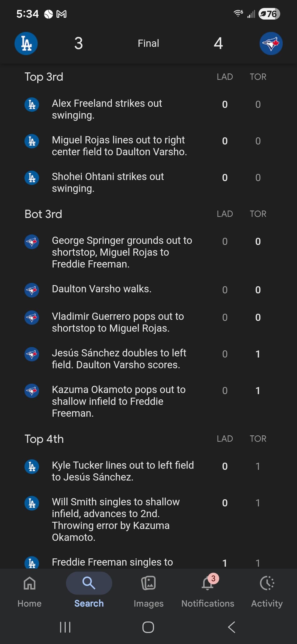Open the Images tab icon
Screen dimensions: 297x644
click(x=148, y=583)
